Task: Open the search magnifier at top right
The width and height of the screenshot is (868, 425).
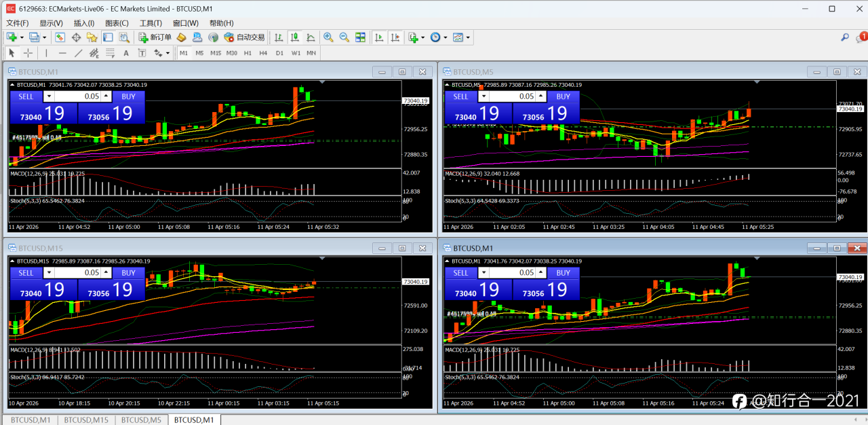Action: click(x=845, y=37)
